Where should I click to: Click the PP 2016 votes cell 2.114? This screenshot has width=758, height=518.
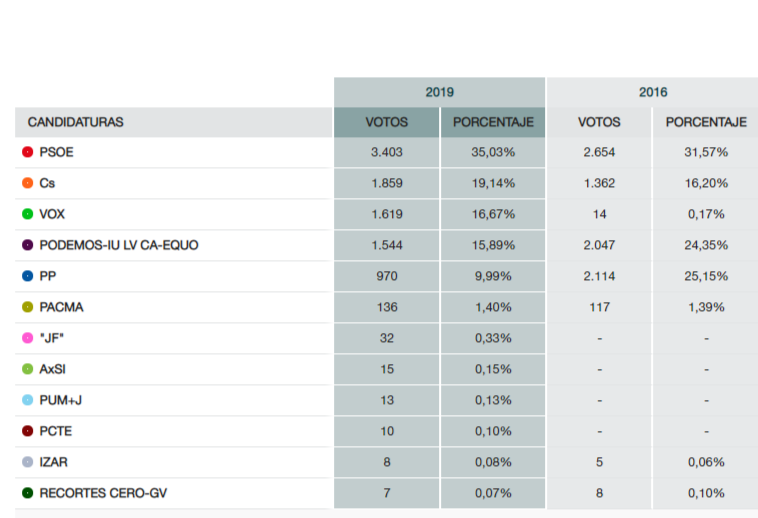pos(599,276)
